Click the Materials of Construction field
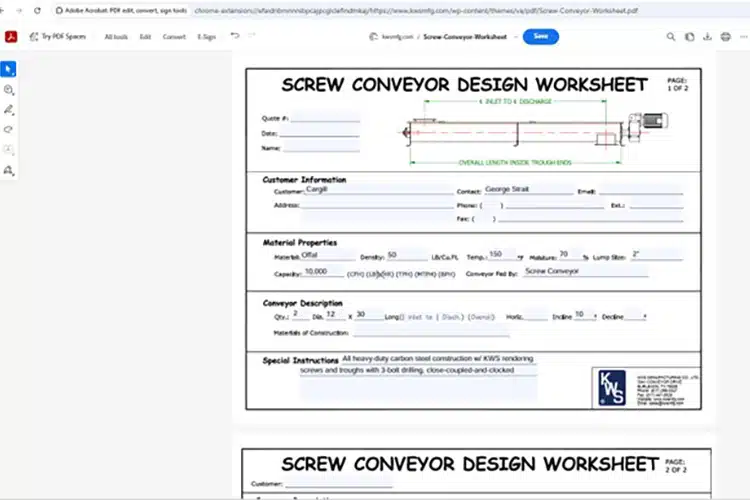This screenshot has width=750, height=500. click(x=431, y=332)
